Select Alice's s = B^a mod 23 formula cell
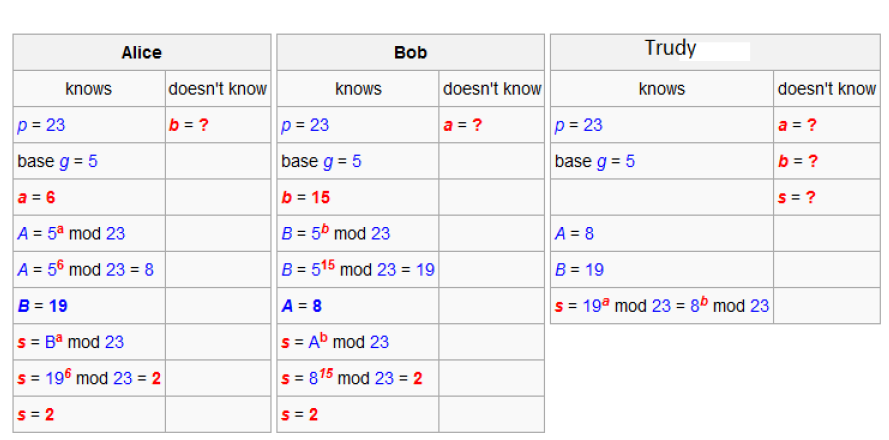This screenshot has width=889, height=440. tap(71, 342)
